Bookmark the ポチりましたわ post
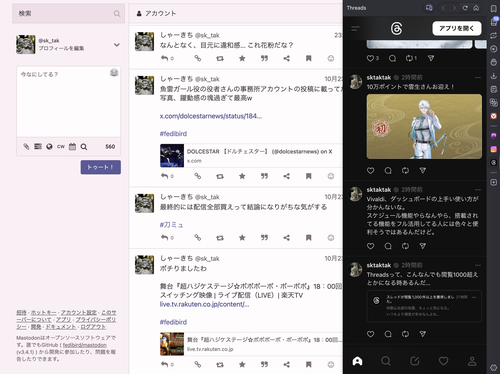 pos(309,364)
